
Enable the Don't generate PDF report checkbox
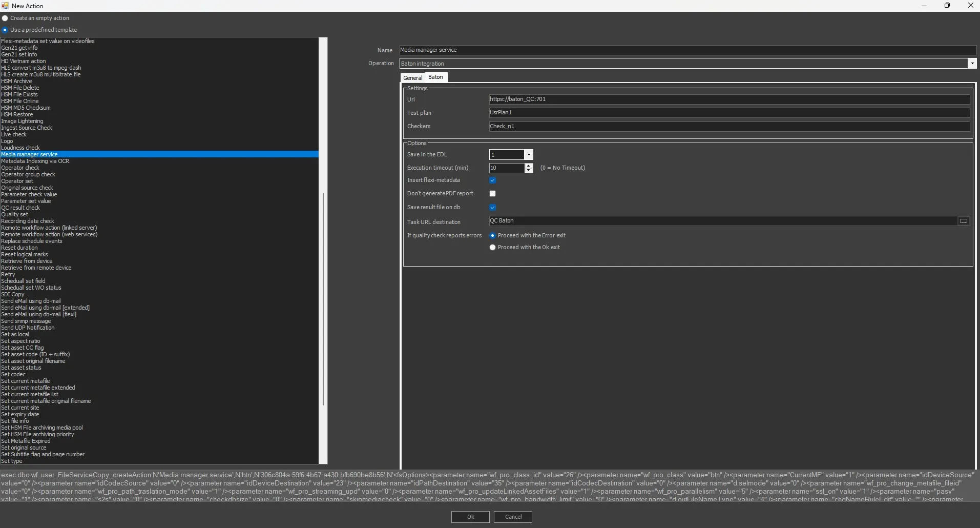492,194
